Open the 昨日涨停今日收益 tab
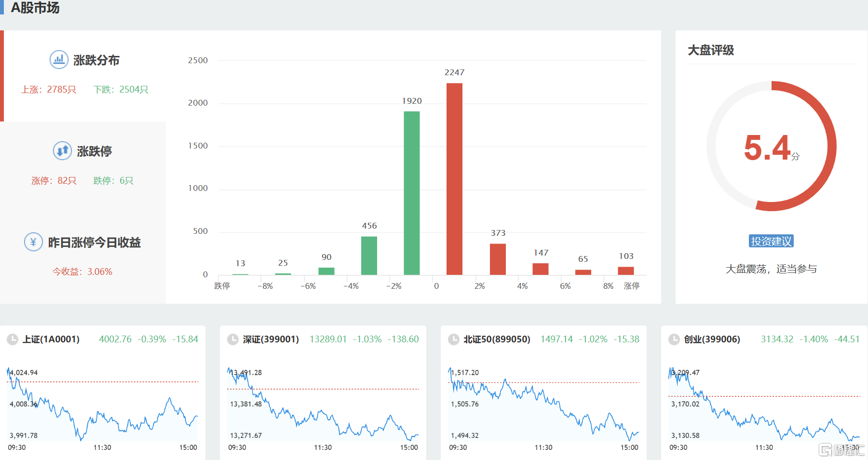Screen dimensions: 868x460 click(x=94, y=243)
